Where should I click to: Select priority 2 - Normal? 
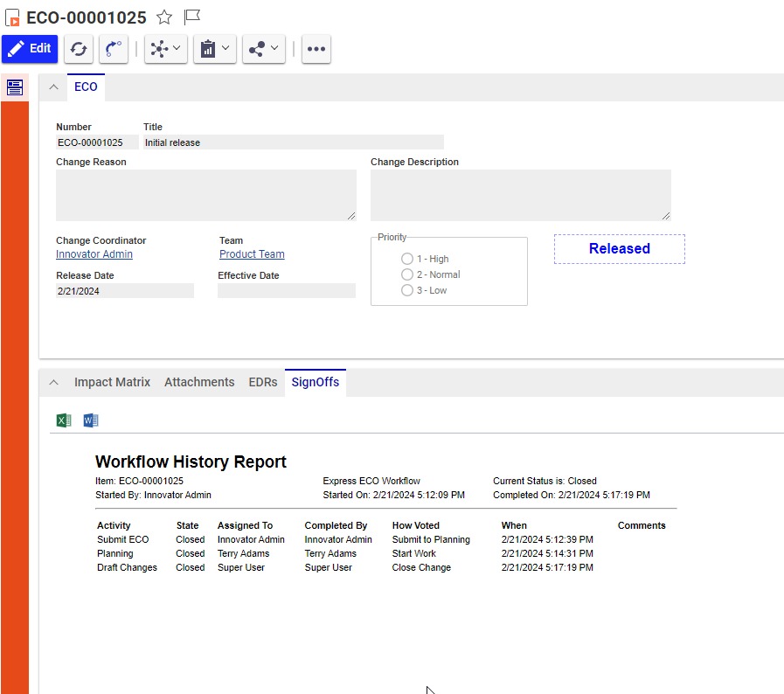coord(407,274)
